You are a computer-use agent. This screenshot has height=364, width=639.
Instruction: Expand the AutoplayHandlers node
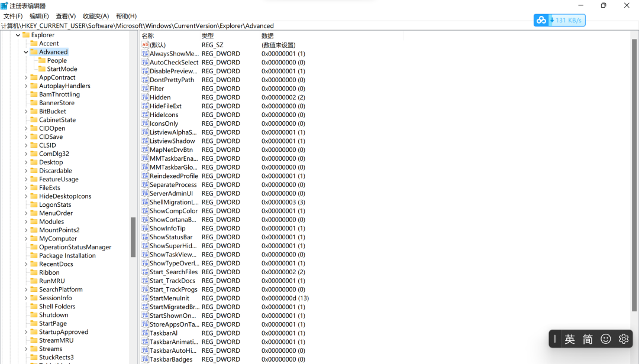click(x=26, y=86)
